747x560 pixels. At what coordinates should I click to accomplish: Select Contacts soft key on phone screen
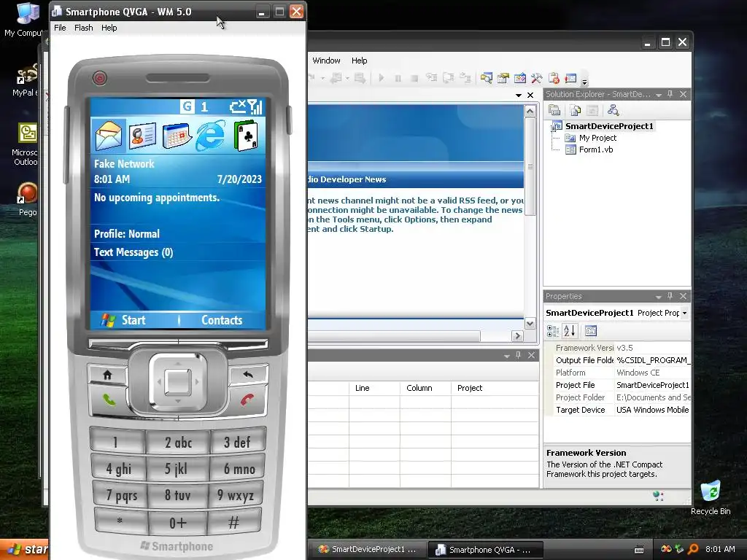click(222, 320)
